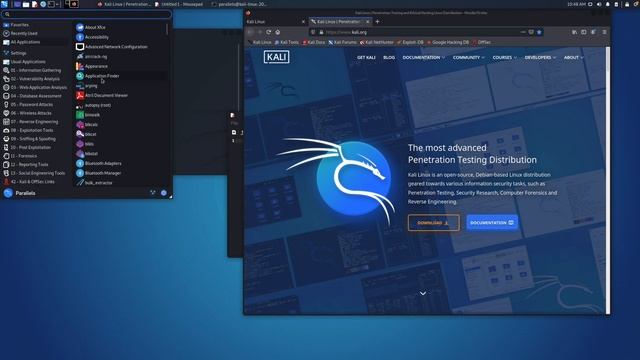Click the application menu search field

86,14
